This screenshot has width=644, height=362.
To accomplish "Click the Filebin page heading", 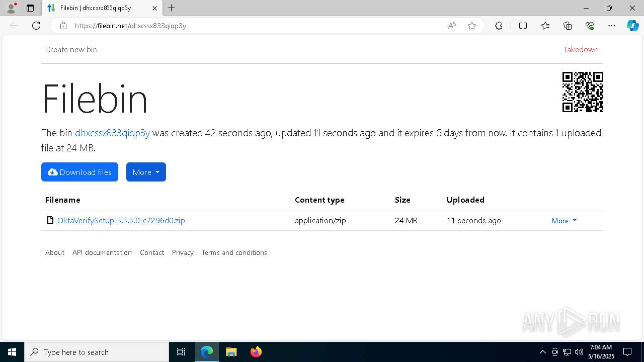I will pos(95,99).
